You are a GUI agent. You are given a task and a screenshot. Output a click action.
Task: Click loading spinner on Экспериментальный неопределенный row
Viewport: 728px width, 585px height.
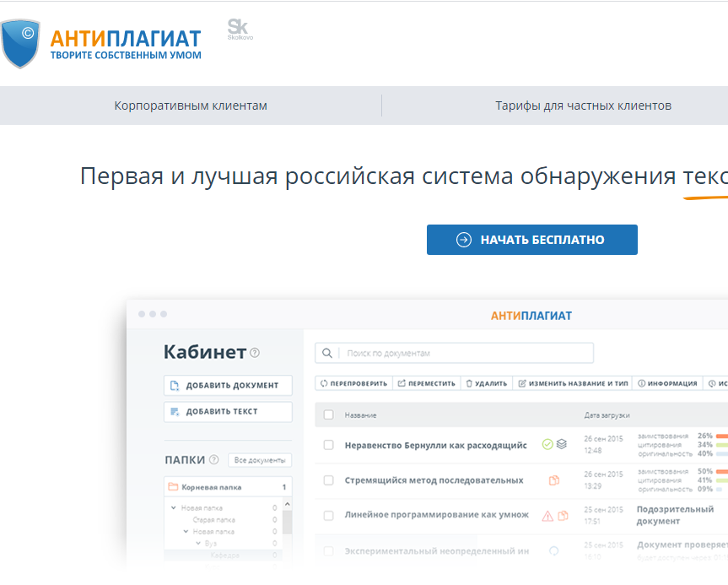[x=554, y=551]
